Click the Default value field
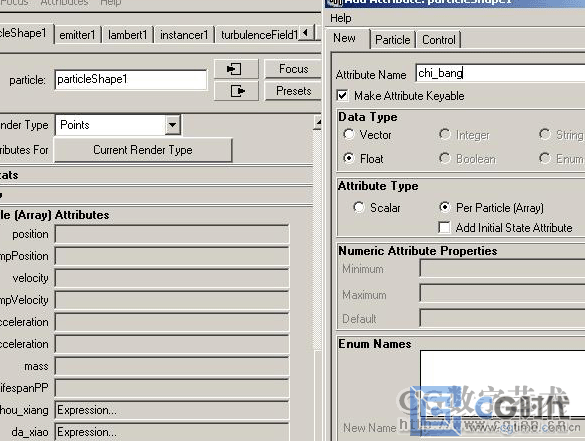585x441 pixels. 502,318
